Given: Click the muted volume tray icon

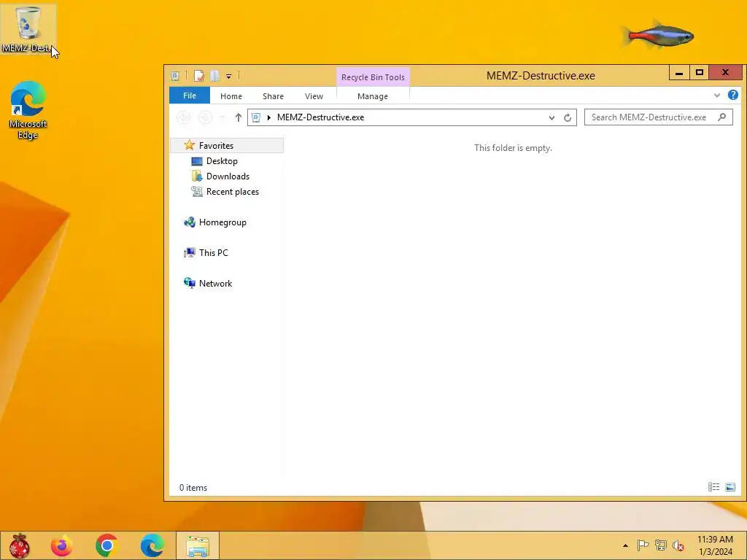Looking at the screenshot, I should 678,545.
